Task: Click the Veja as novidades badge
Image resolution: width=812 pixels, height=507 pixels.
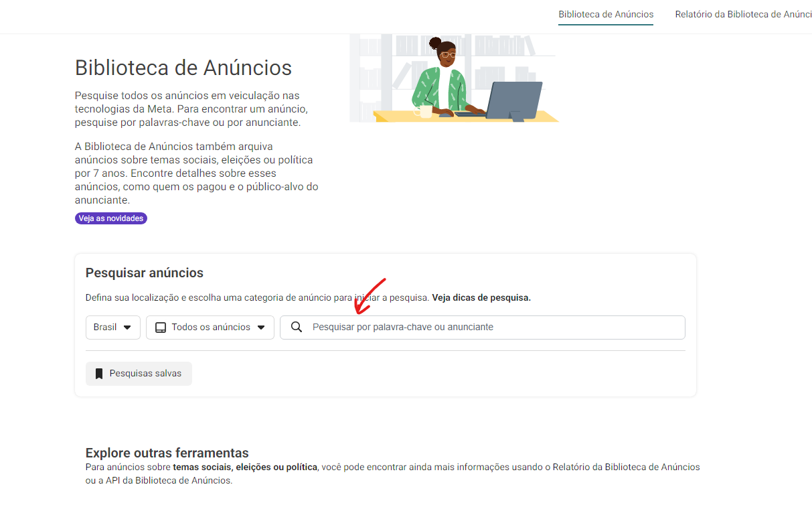Action: click(x=111, y=218)
